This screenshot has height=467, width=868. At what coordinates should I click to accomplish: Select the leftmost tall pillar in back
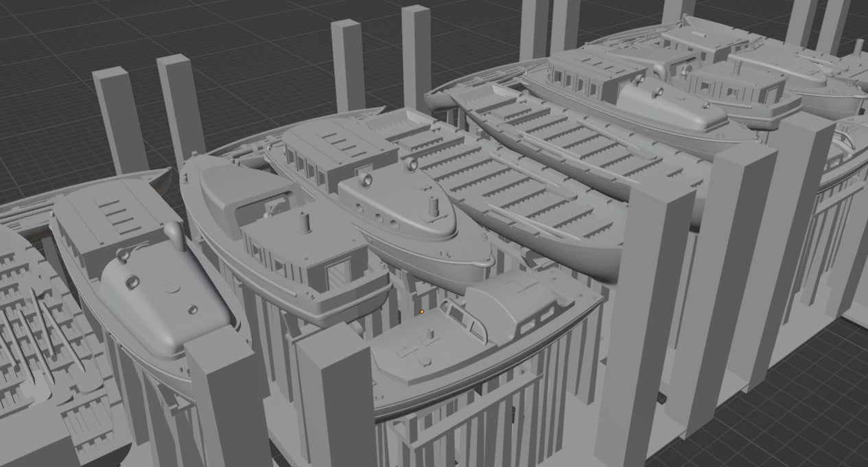pos(119,117)
